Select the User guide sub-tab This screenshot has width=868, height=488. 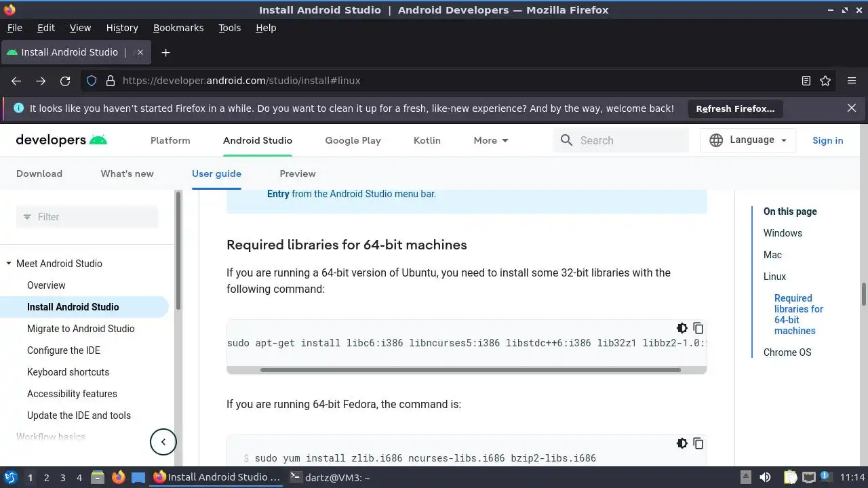216,174
